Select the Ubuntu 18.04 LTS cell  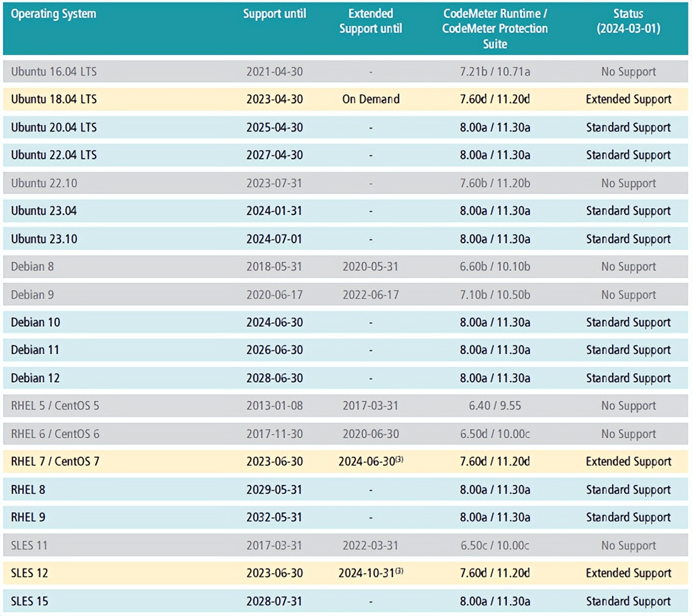tap(54, 99)
